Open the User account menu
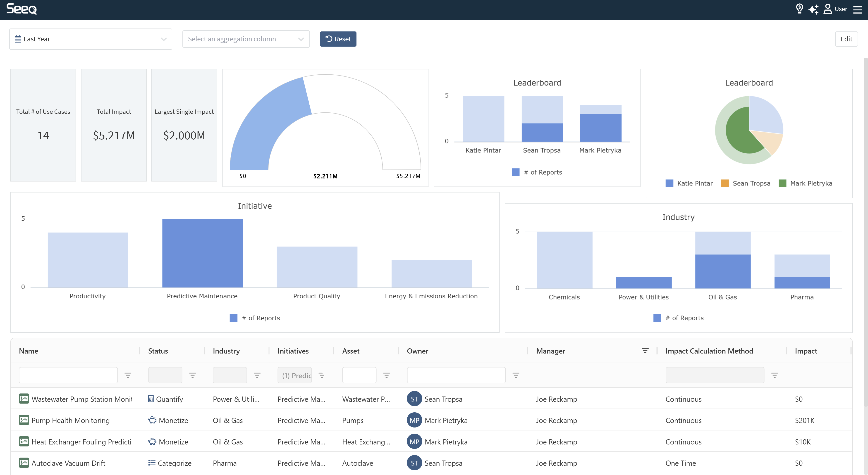 tap(835, 9)
